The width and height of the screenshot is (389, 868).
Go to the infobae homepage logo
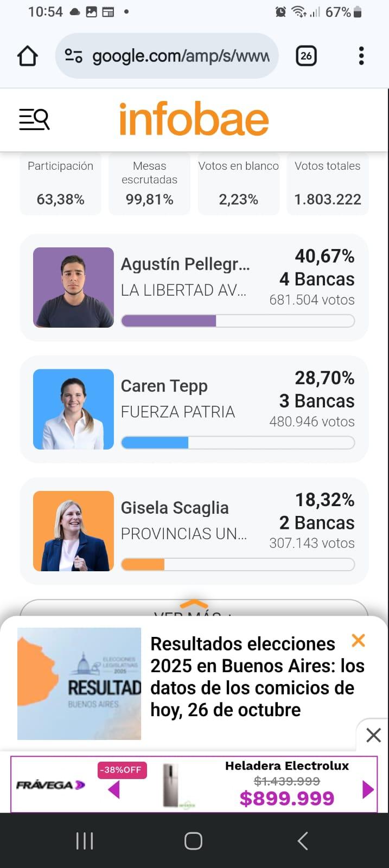click(x=194, y=119)
